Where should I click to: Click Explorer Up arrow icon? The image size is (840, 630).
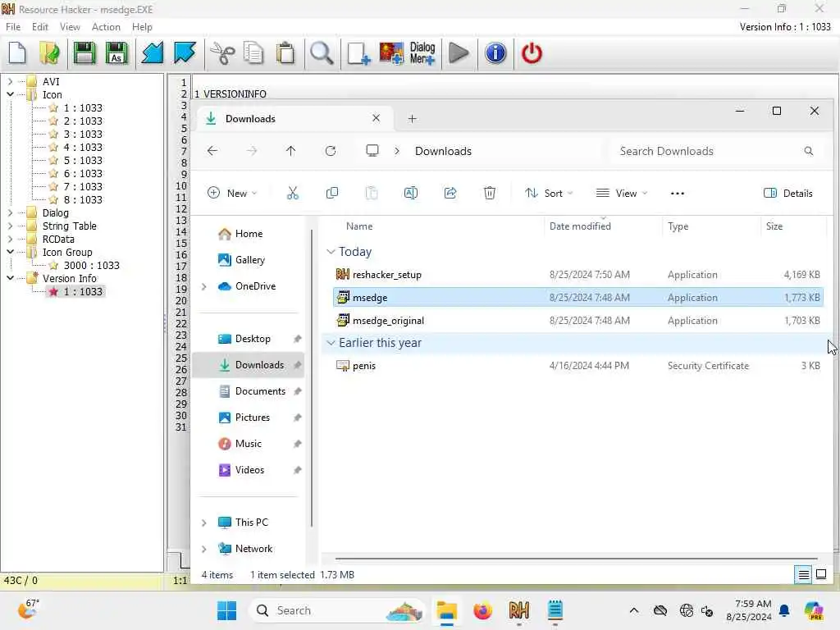291,151
